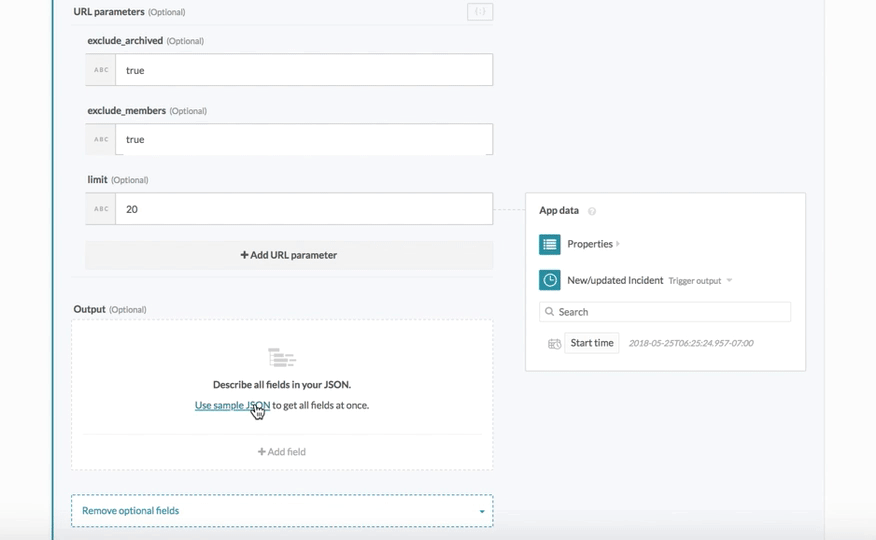
Task: Collapse the Trigger output arrow
Action: click(x=729, y=280)
